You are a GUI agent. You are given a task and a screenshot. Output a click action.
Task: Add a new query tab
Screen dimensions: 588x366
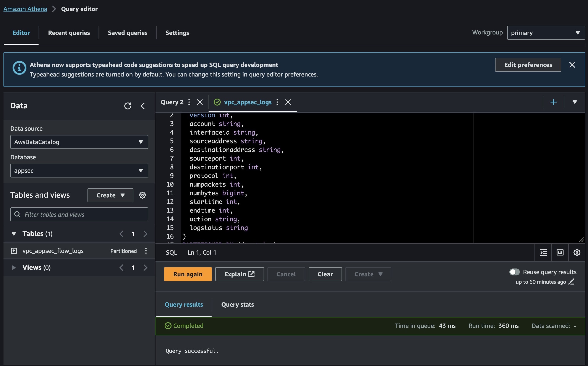click(x=553, y=102)
